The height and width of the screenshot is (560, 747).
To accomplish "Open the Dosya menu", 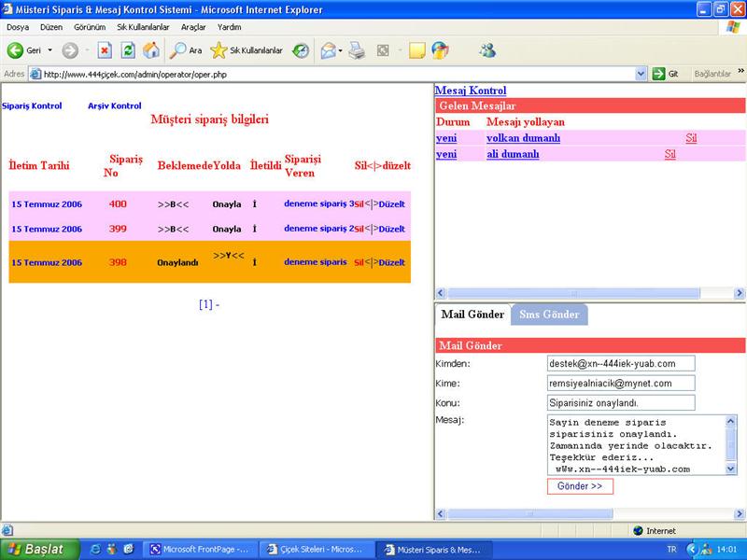I will coord(18,27).
